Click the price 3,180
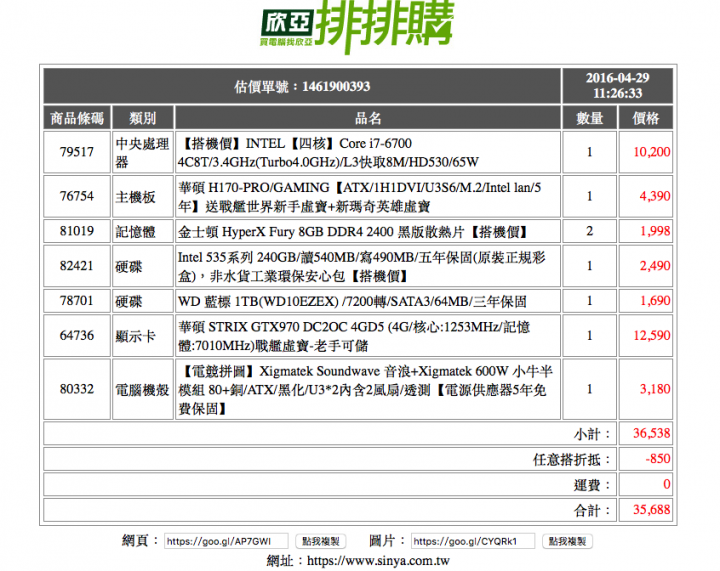 point(655,389)
